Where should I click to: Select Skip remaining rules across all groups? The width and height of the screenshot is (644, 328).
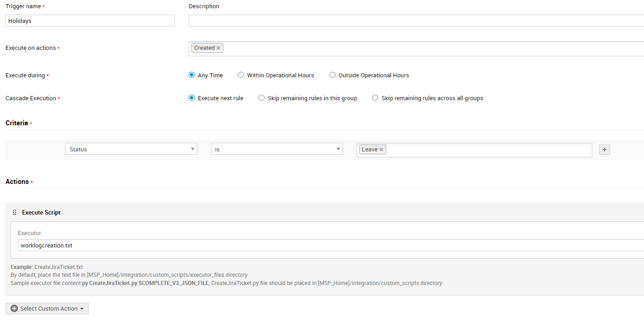375,98
